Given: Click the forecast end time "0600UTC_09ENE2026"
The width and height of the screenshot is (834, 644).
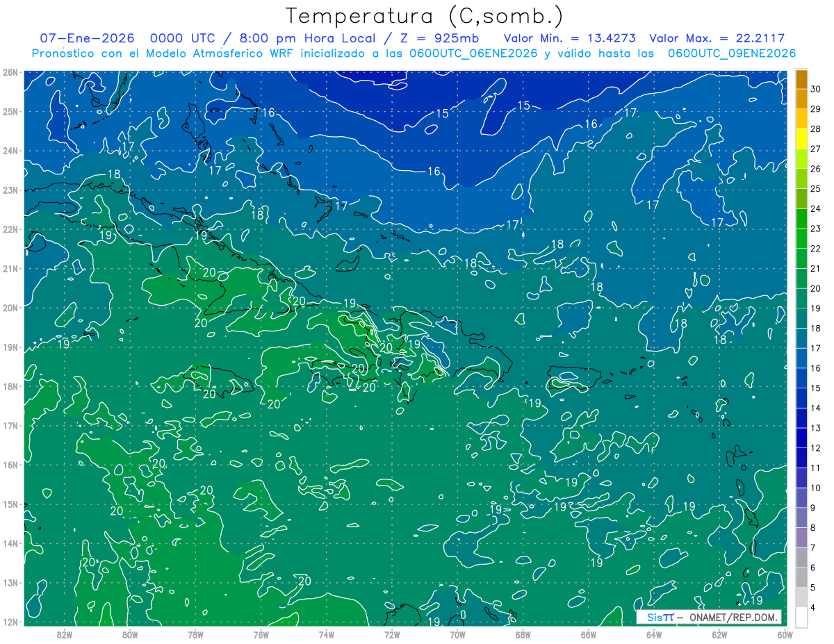Looking at the screenshot, I should point(732,53).
